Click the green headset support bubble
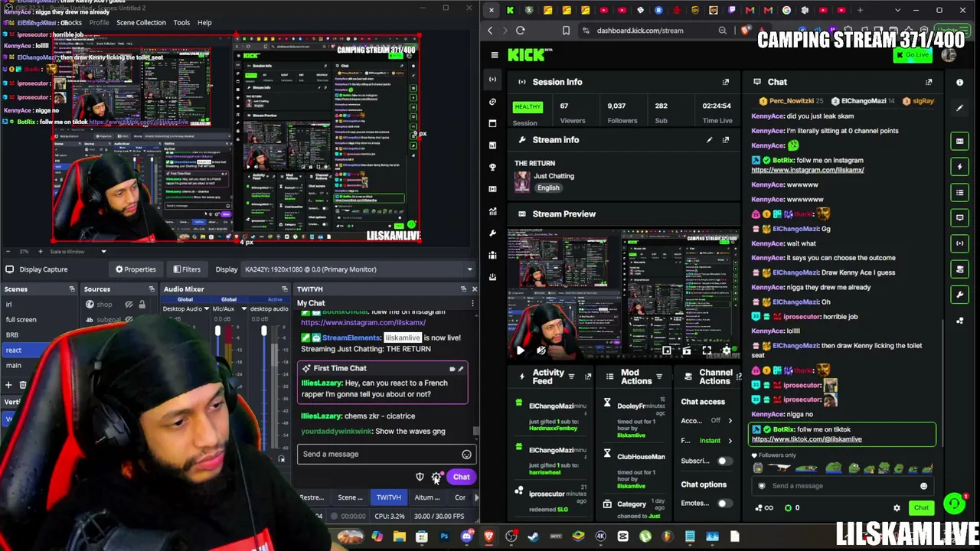The image size is (980, 551). (x=954, y=503)
